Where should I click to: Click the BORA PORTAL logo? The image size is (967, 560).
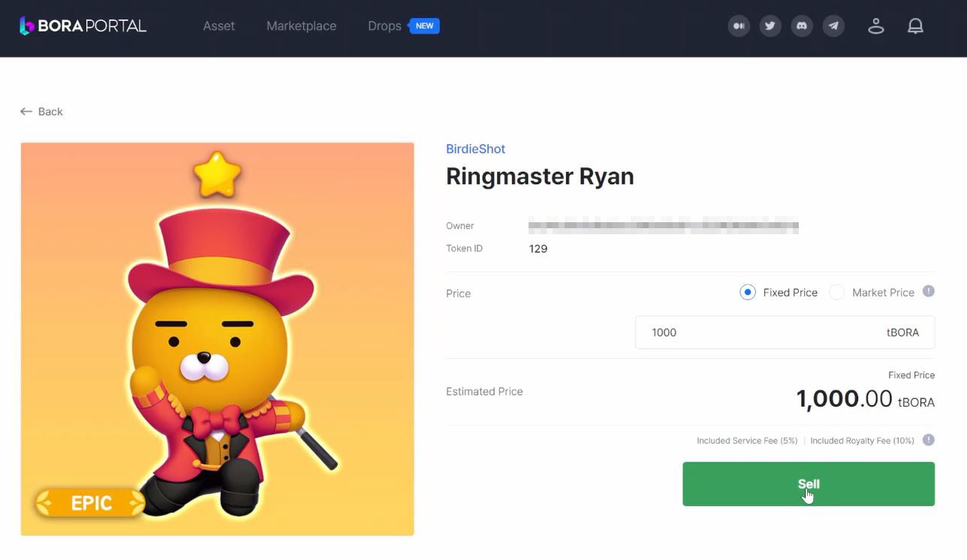83,26
